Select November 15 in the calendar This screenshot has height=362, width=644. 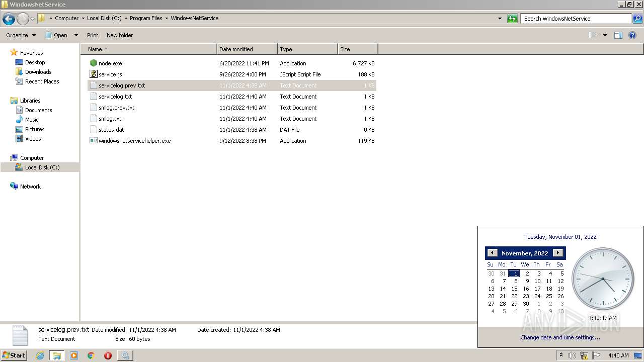[514, 289]
